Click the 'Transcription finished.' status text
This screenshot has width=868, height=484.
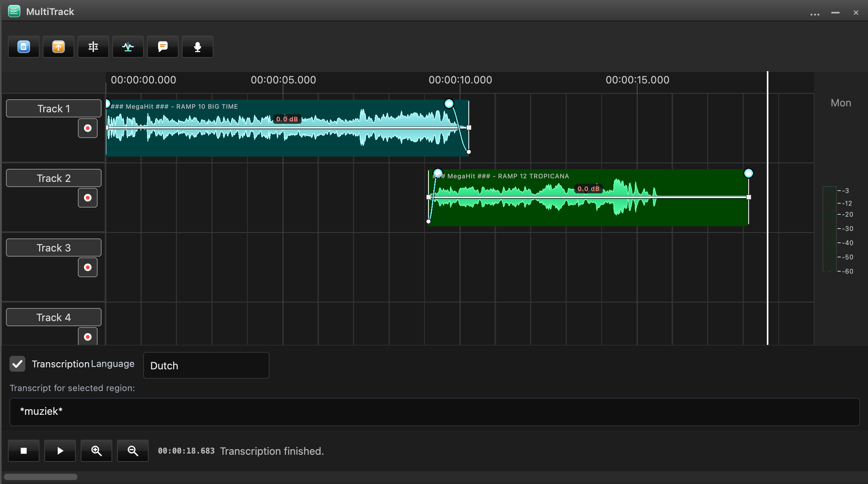[x=272, y=451]
